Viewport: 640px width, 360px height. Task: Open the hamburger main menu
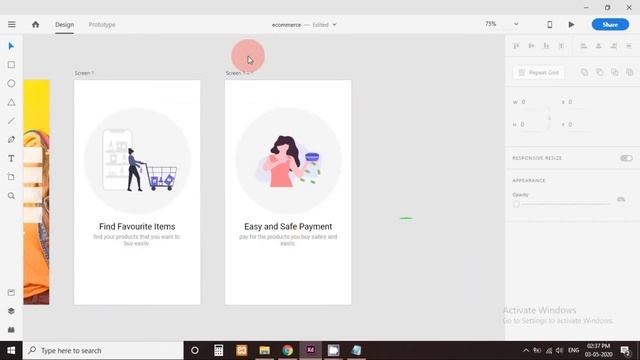[11, 24]
